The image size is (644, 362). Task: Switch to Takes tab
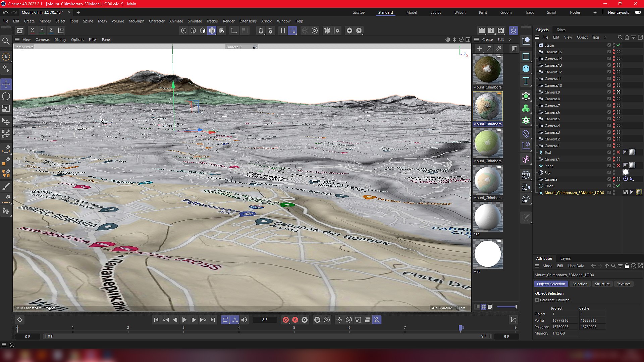561,30
